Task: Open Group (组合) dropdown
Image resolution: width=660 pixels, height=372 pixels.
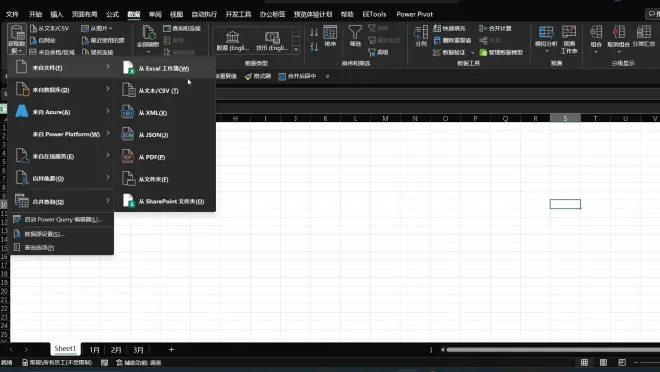Action: (x=596, y=40)
